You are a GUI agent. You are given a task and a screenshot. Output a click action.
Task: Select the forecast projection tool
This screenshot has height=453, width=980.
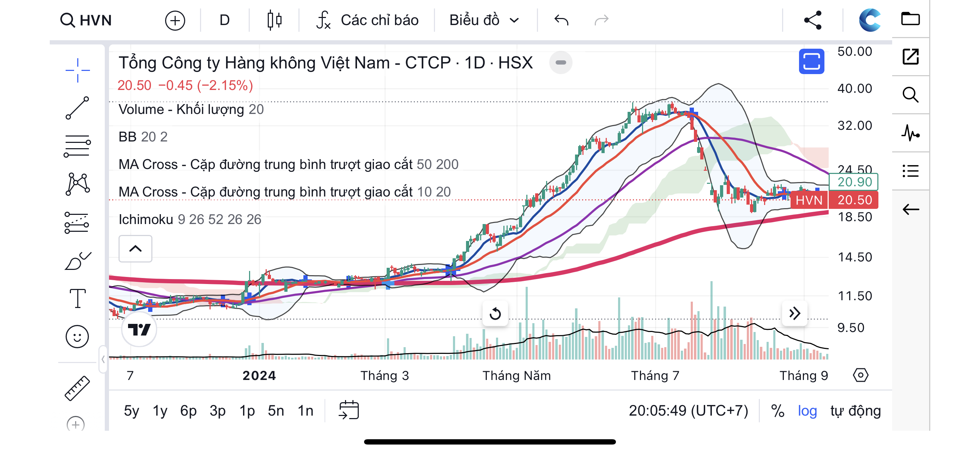click(77, 223)
